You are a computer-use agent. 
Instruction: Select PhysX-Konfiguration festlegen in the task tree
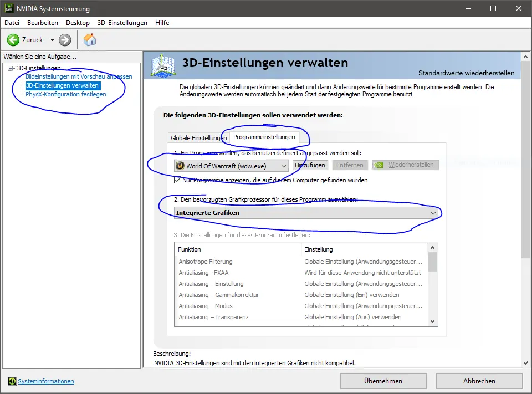point(65,94)
